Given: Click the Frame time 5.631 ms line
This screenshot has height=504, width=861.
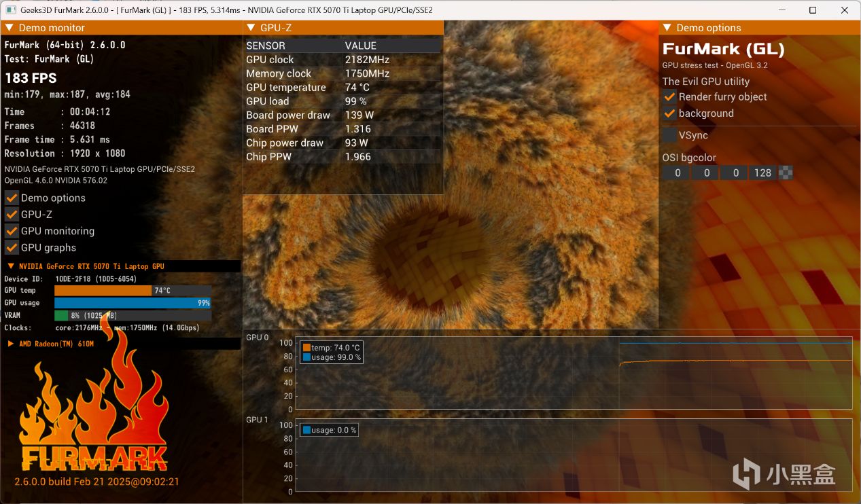Looking at the screenshot, I should coord(57,140).
